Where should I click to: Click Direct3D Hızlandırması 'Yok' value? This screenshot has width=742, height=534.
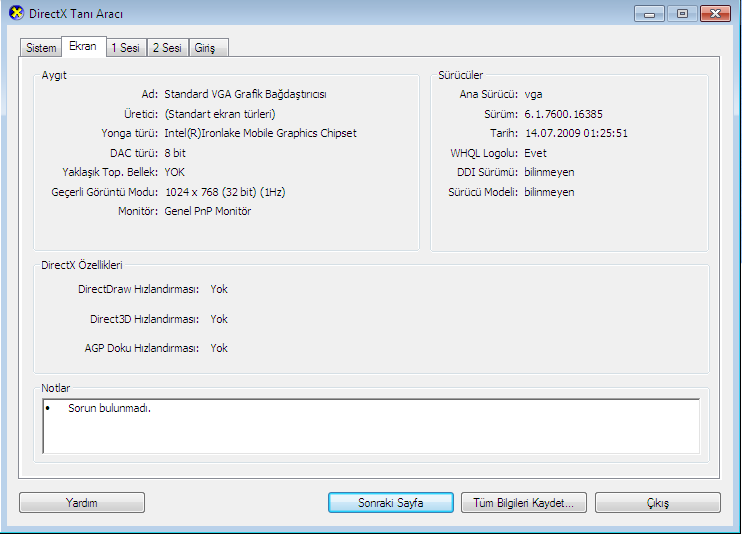(219, 319)
